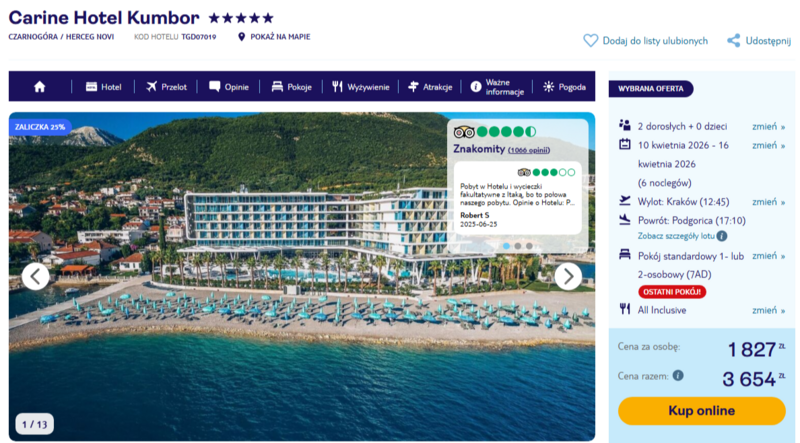Show previous photo with left arrow
800x443 pixels.
pyautogui.click(x=35, y=277)
